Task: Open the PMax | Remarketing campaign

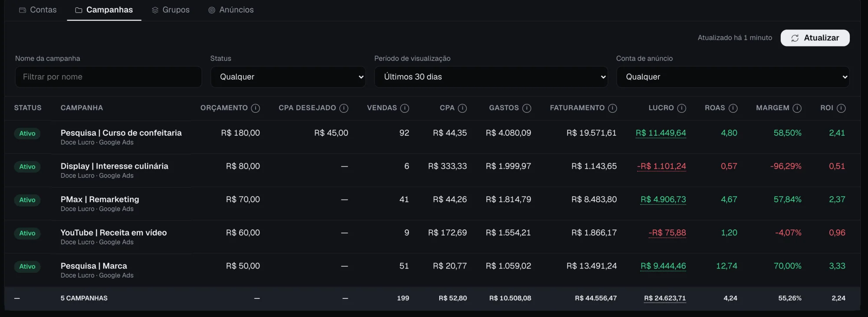Action: 100,199
